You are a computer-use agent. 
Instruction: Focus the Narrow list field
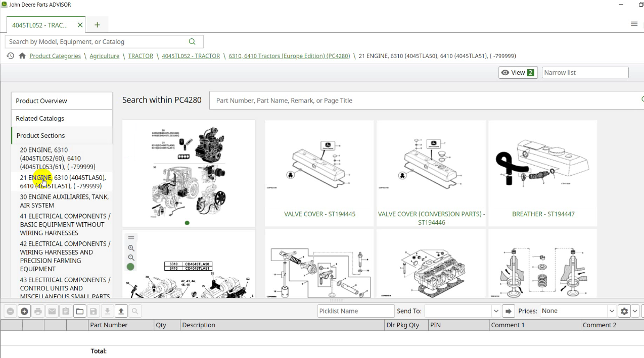[585, 73]
